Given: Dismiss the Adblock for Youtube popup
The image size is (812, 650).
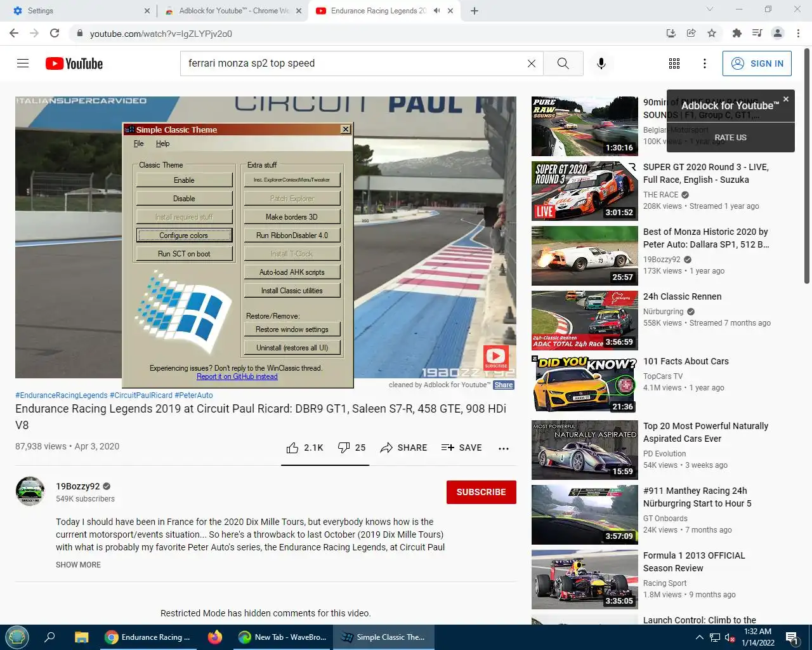Looking at the screenshot, I should [x=786, y=99].
